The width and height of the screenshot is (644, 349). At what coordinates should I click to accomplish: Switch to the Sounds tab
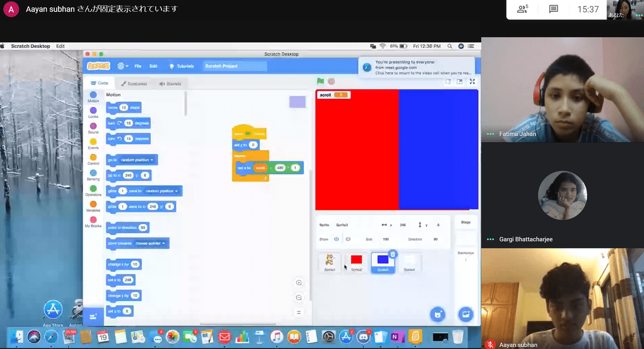[170, 83]
